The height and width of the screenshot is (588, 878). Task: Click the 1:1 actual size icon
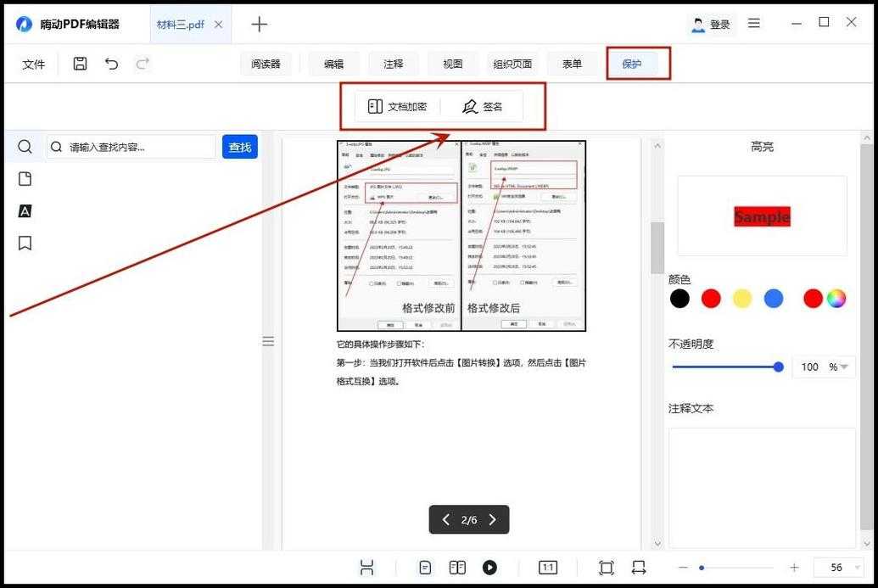coord(548,567)
